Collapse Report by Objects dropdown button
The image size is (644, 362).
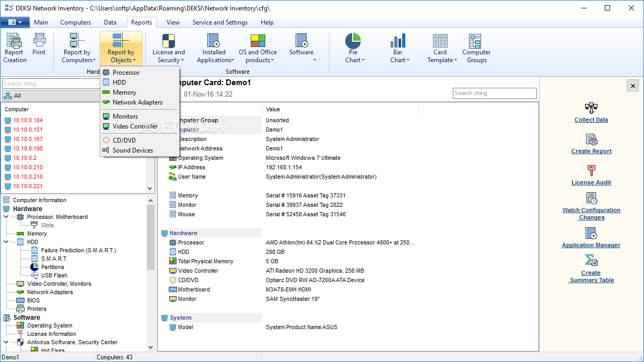pos(121,48)
